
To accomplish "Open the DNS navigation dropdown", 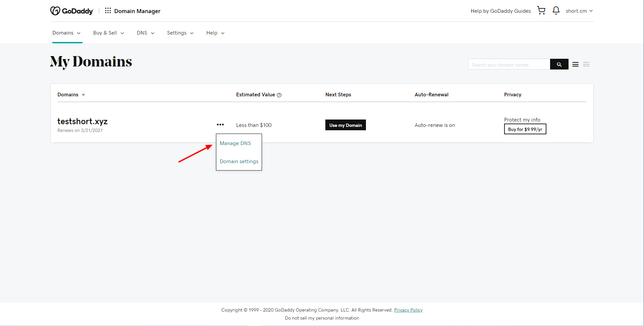I will coord(146,33).
